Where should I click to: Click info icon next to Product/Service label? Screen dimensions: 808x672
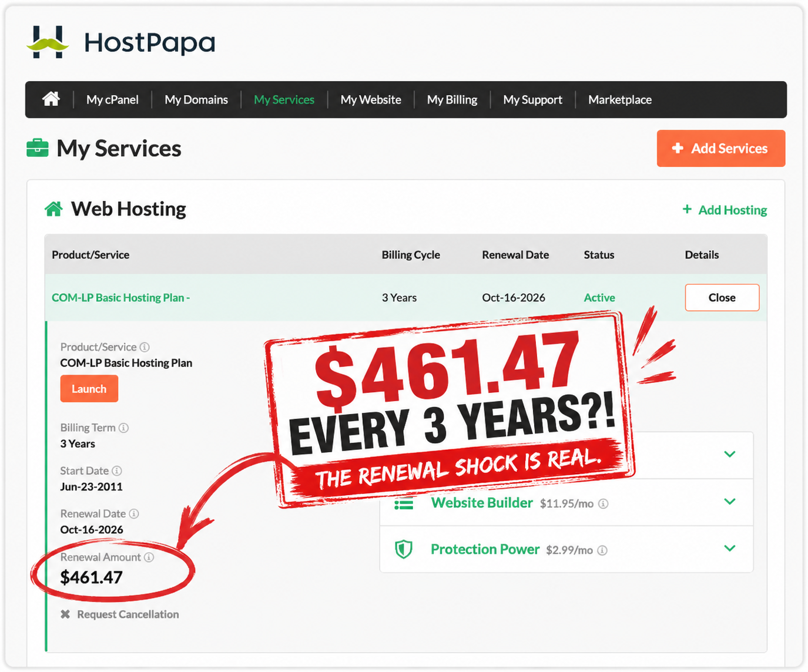(x=145, y=347)
